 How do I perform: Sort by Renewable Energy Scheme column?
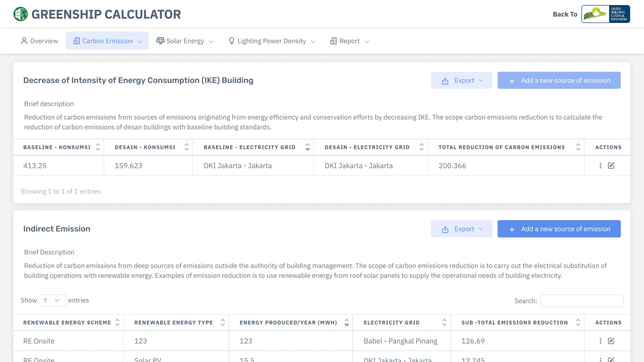68,323
